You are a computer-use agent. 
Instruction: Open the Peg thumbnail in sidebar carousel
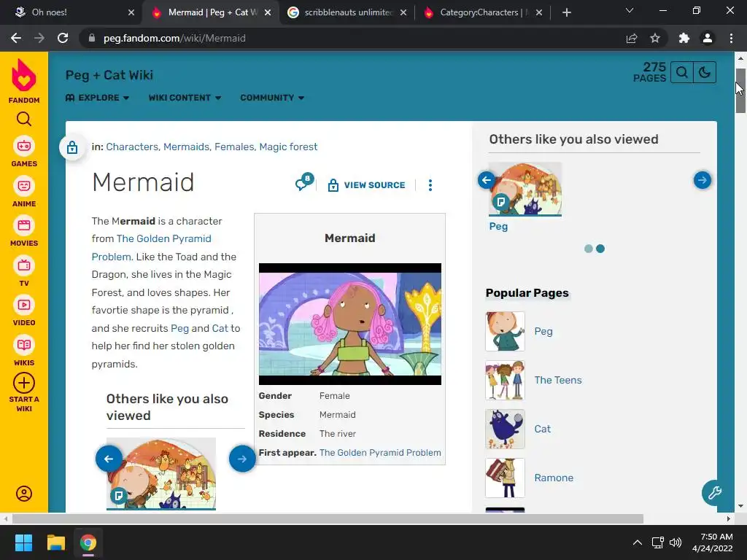525,189
